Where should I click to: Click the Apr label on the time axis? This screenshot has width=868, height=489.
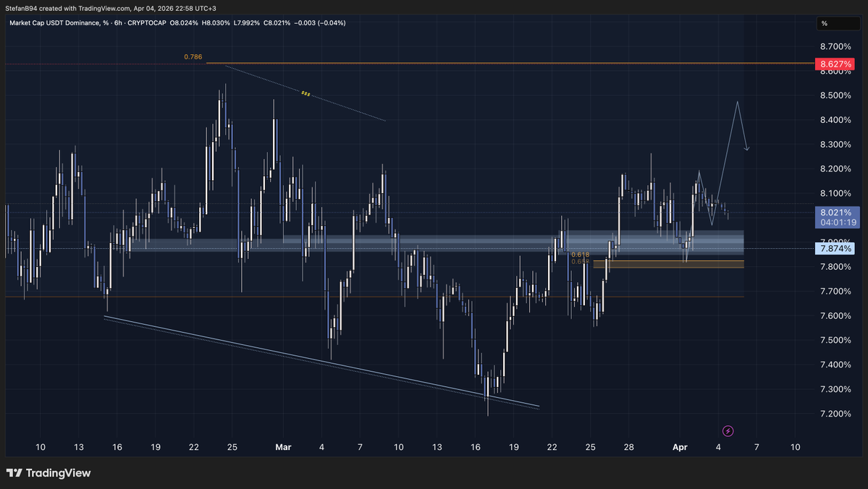(680, 447)
